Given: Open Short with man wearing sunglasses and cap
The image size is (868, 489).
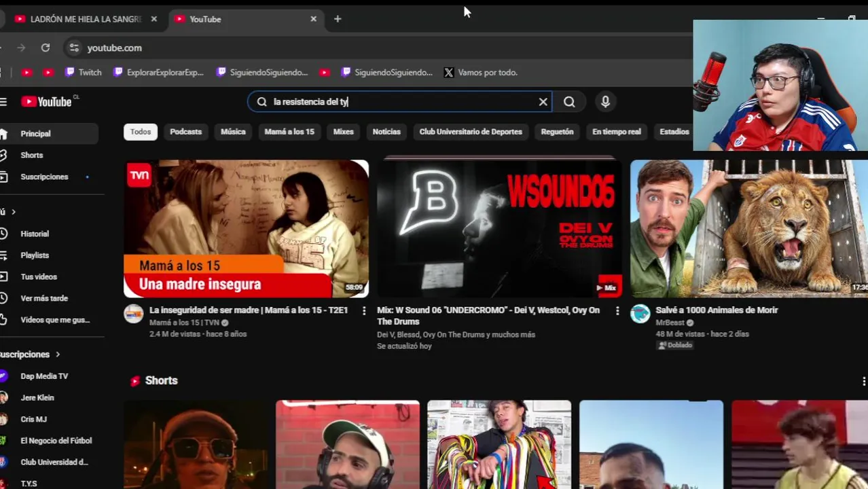Looking at the screenshot, I should 196,445.
